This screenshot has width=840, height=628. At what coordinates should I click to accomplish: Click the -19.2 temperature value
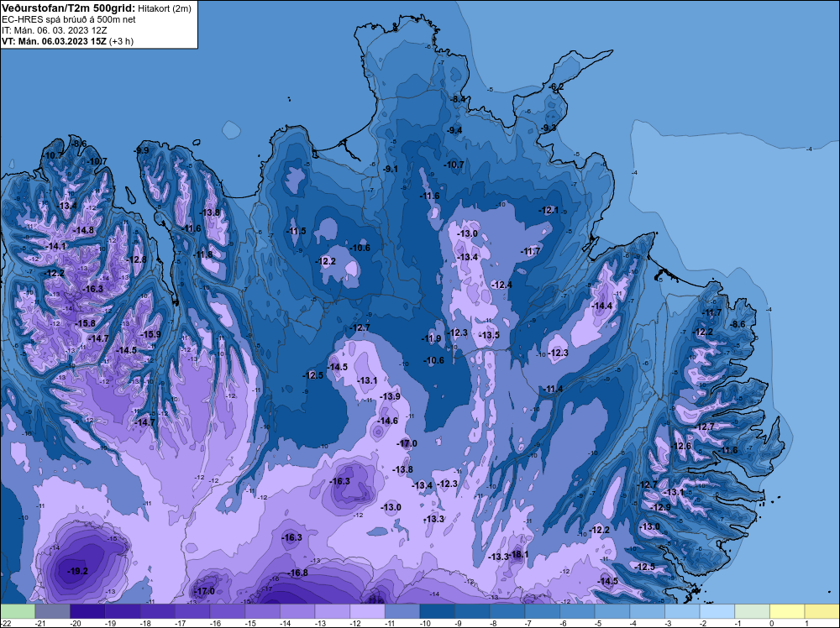pyautogui.click(x=77, y=571)
